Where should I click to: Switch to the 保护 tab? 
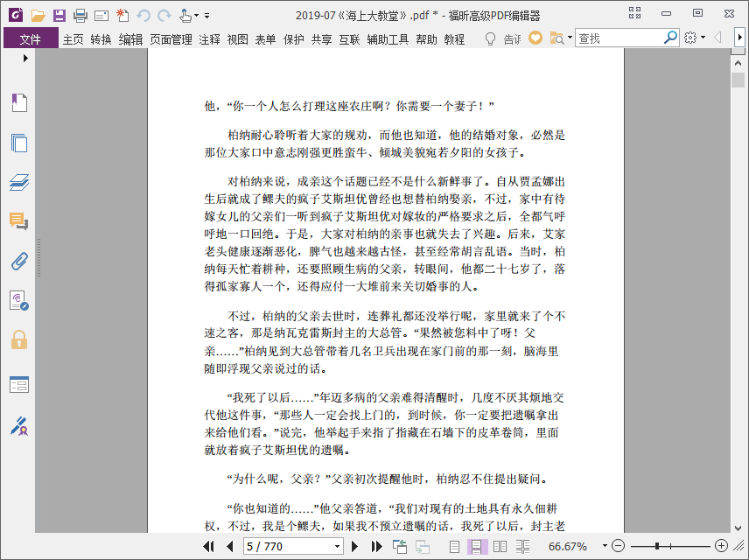[x=293, y=39]
